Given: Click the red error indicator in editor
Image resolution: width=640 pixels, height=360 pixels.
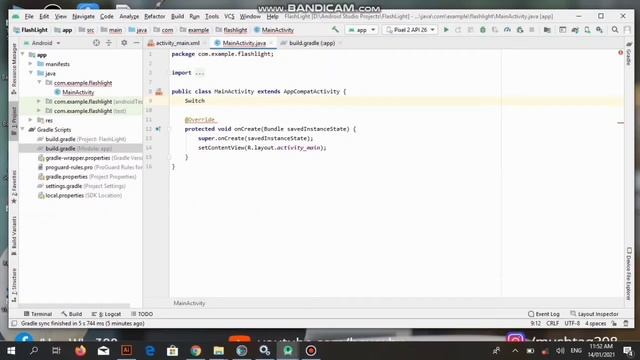Looking at the screenshot, I should [x=620, y=53].
